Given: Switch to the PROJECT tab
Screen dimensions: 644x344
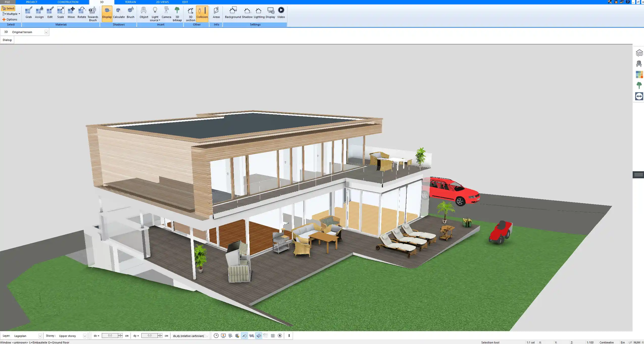Looking at the screenshot, I should pyautogui.click(x=32, y=2).
